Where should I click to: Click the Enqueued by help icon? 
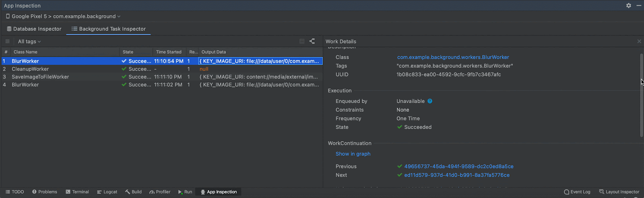[x=430, y=101]
